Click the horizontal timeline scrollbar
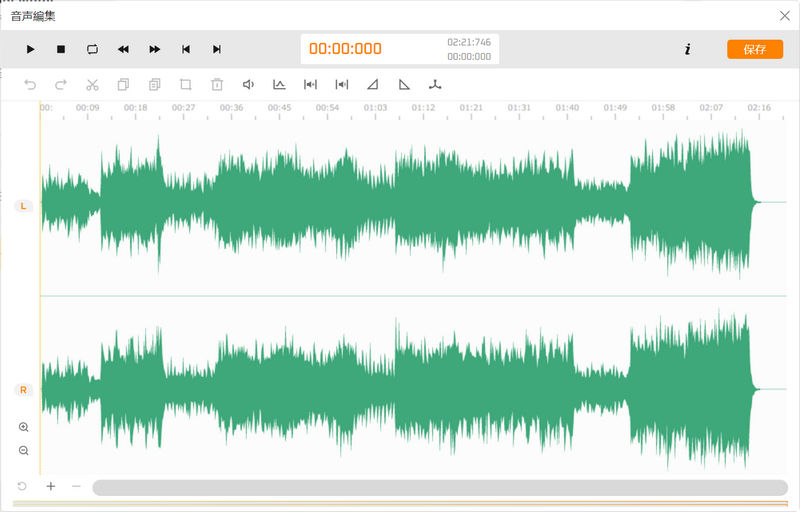 440,487
